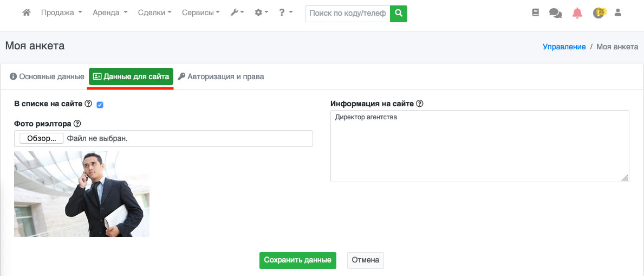Click the green search magnifier button
Viewport: 644px width, 276px height.
coord(399,13)
